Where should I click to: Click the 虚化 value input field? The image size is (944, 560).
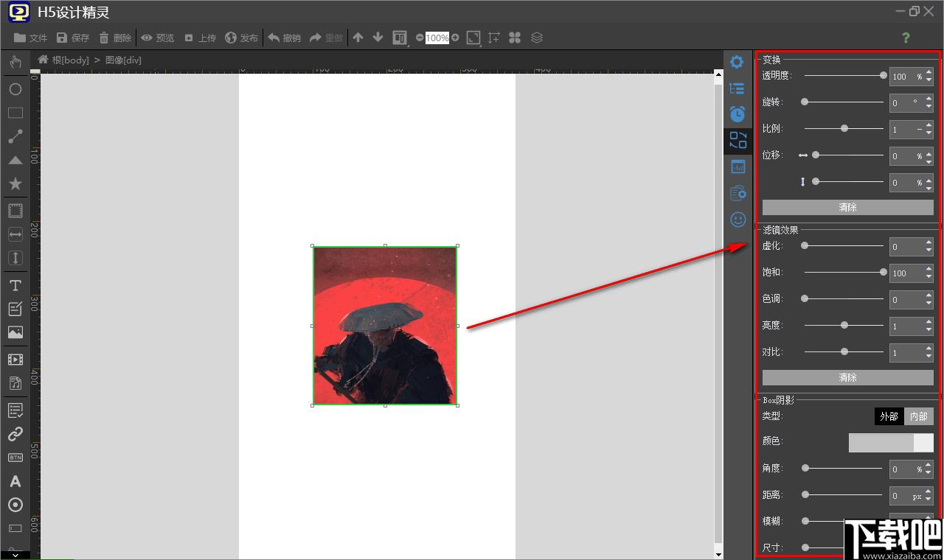[906, 247]
